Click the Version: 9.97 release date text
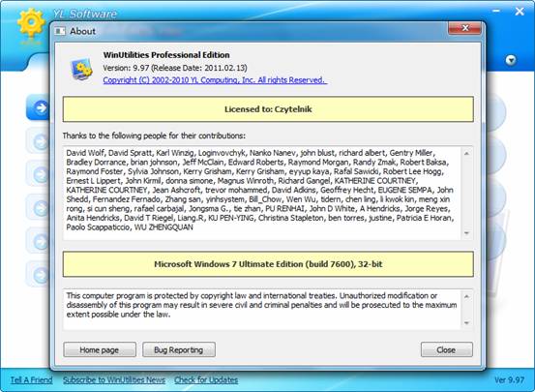This screenshot has width=535, height=392. pos(175,68)
